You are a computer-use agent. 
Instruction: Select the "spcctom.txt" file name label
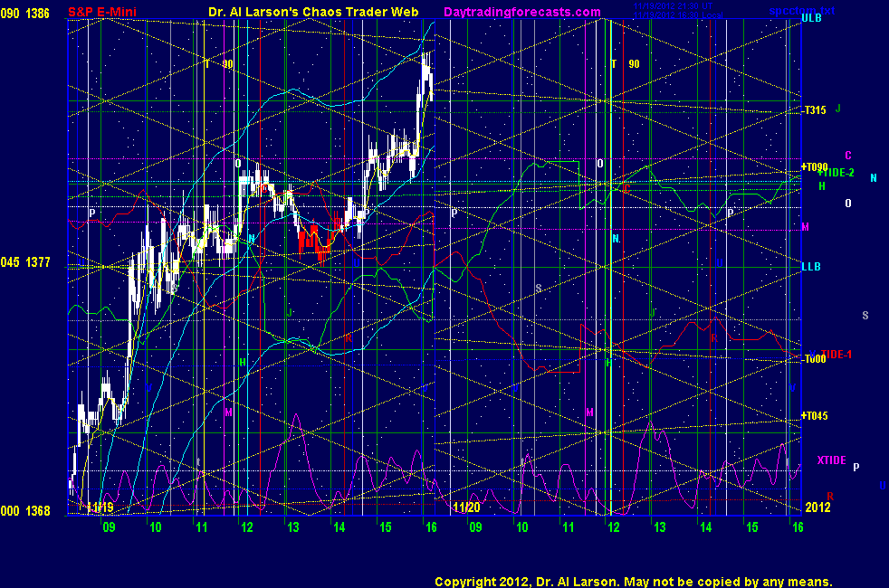pos(802,10)
